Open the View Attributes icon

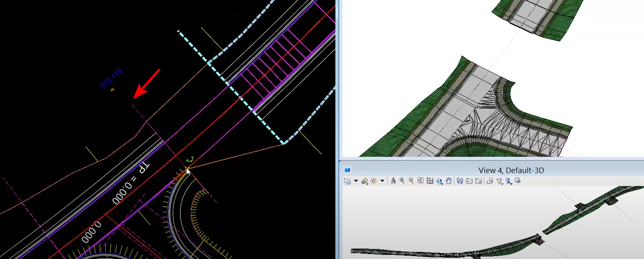(x=347, y=181)
